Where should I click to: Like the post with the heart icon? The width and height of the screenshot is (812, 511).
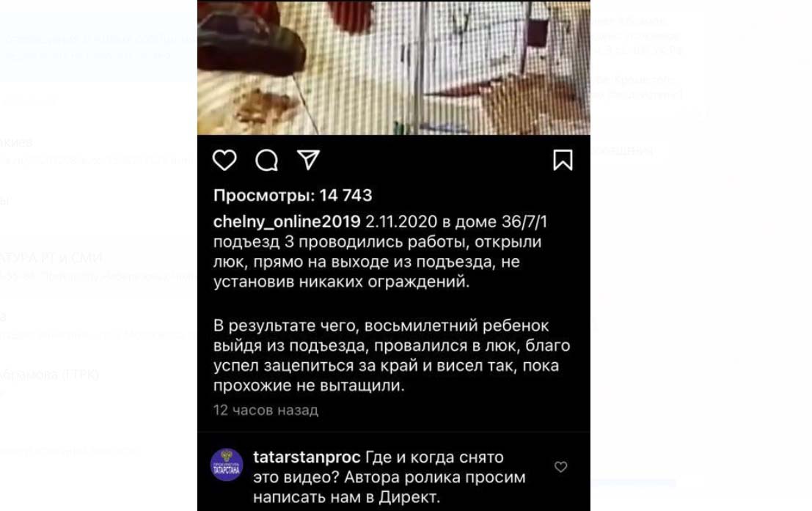pyautogui.click(x=224, y=160)
